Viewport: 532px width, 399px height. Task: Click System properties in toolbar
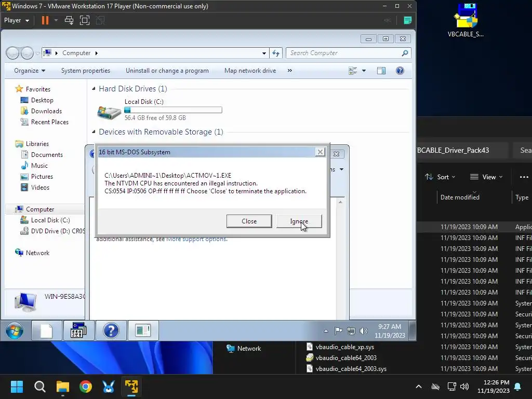[86, 71]
